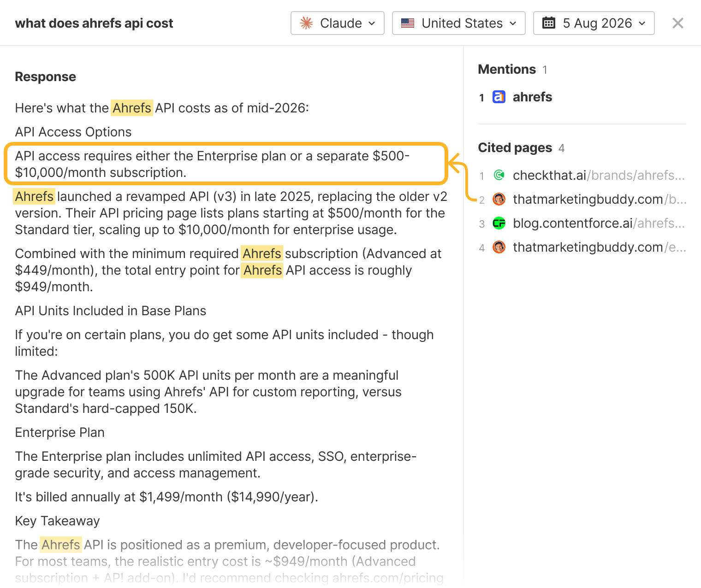Click the blog.contentforce.ai favicon
701x588 pixels.
(499, 223)
